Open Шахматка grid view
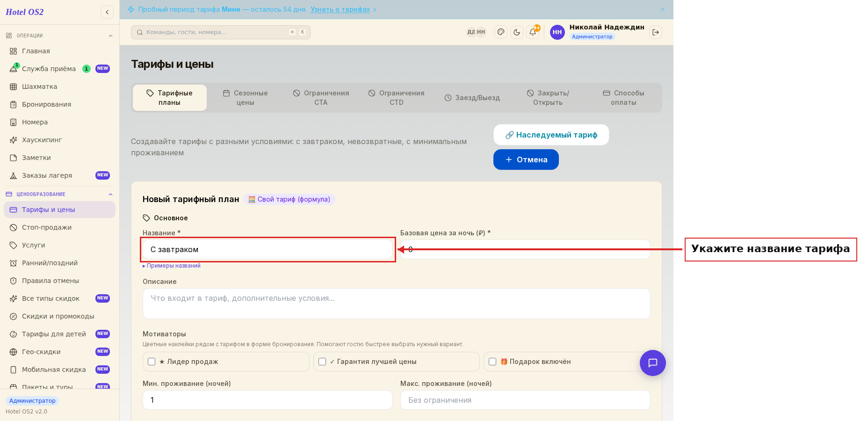Screen dimensions: 868x421 tap(59, 87)
